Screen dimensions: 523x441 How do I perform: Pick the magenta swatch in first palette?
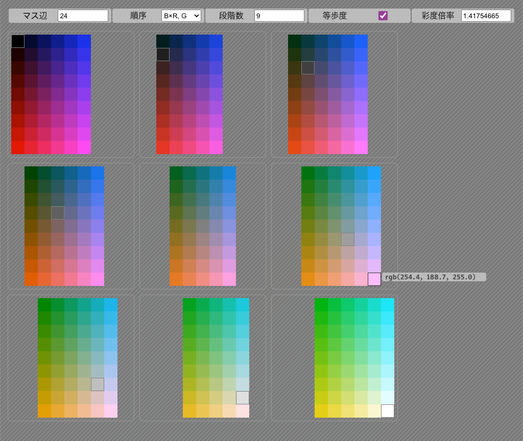[x=84, y=147]
